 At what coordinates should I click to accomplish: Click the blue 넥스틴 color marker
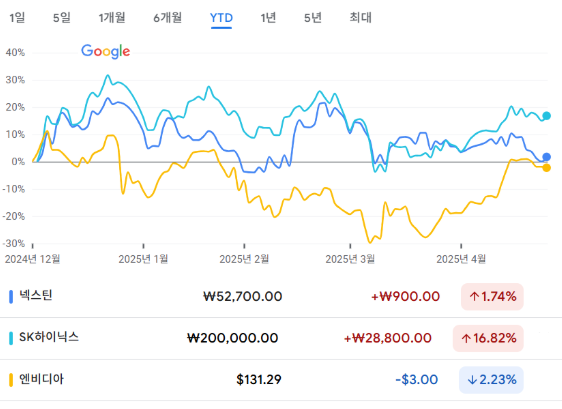tap(11, 296)
